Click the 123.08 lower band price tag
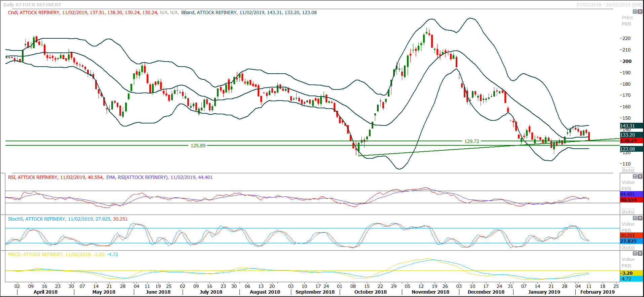Image resolution: width=644 pixels, height=297 pixels. [631, 149]
